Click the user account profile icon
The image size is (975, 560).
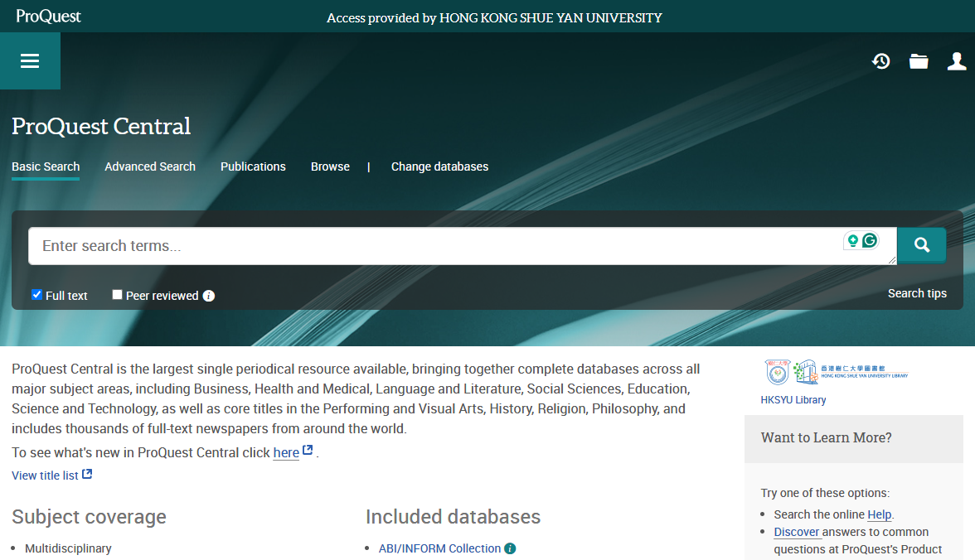pos(957,61)
